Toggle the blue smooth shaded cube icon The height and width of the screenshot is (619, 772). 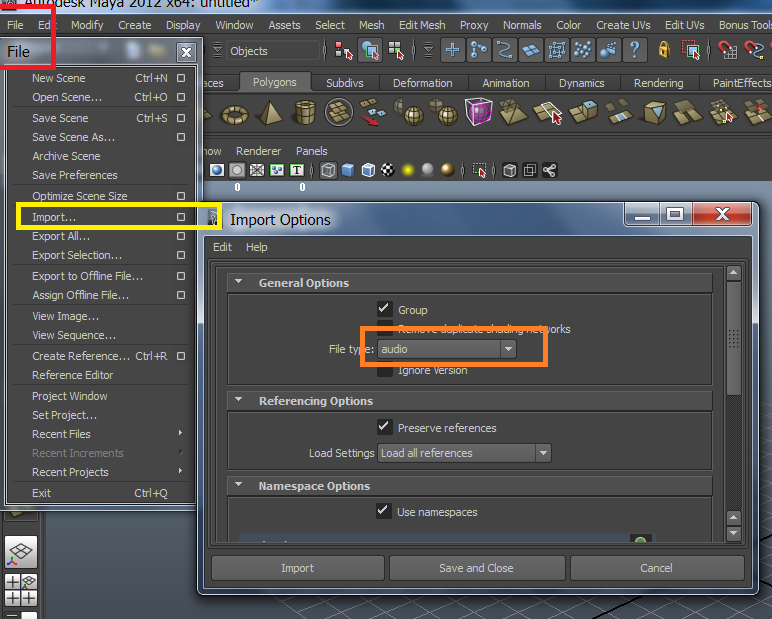click(348, 170)
